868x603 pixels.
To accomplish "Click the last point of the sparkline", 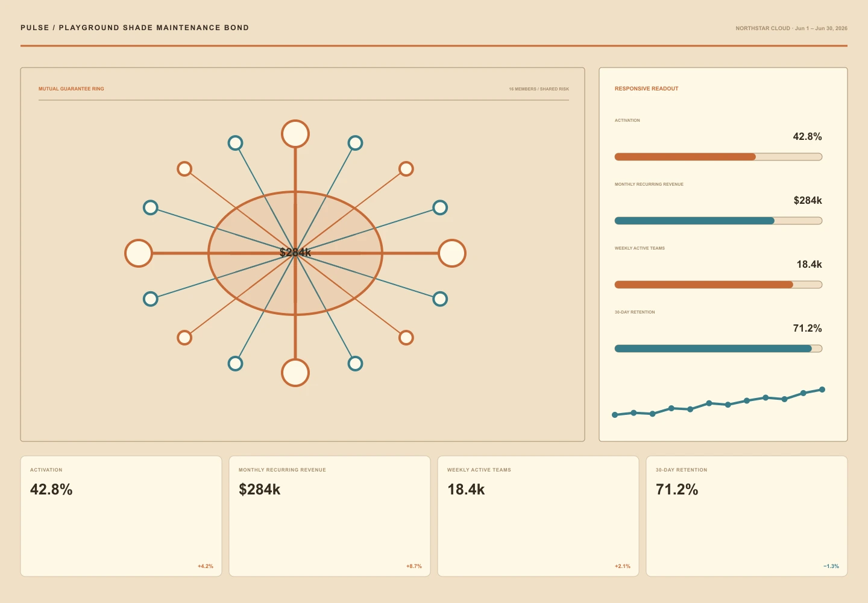I will coord(822,390).
